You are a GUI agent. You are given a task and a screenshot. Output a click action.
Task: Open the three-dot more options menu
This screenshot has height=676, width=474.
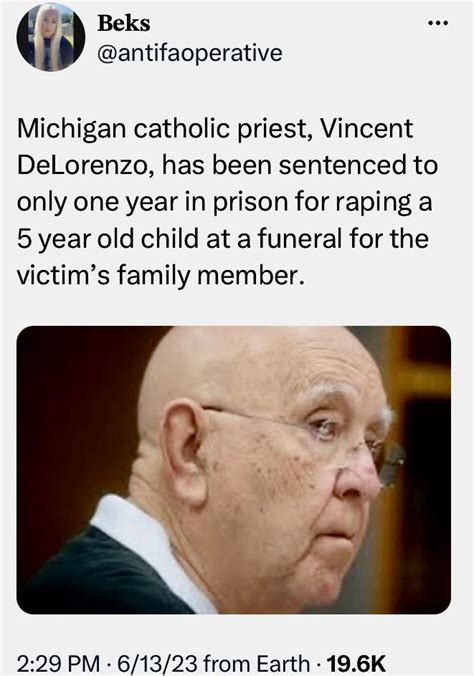(438, 23)
